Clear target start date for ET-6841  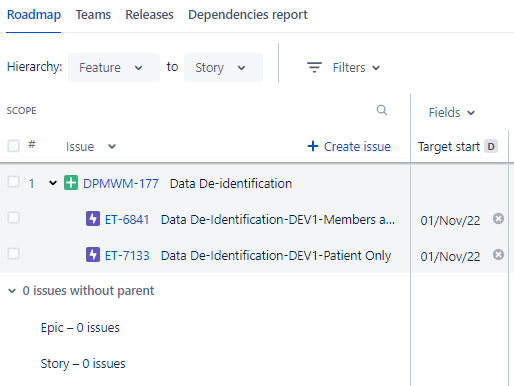498,219
